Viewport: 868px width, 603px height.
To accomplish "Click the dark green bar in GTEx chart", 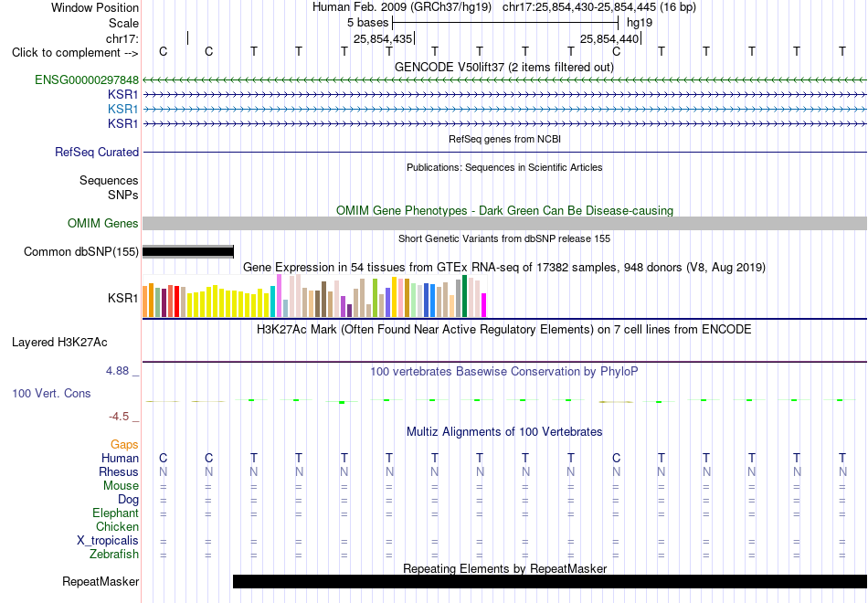I will pos(465,296).
